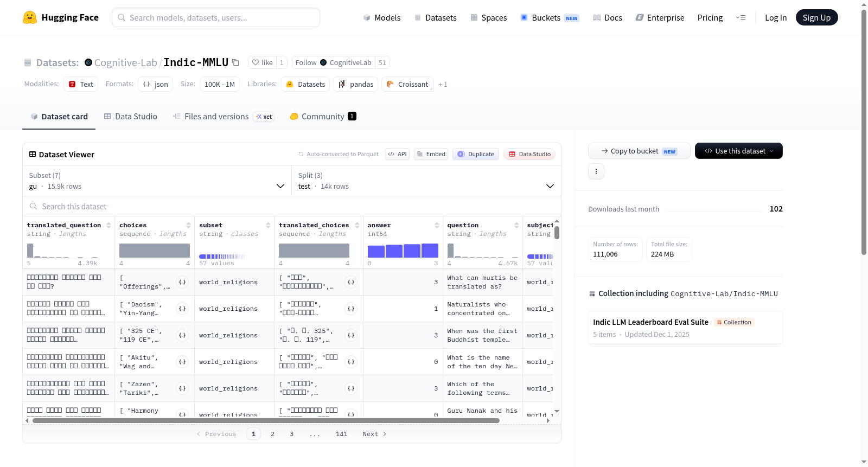Viewport: 868px width, 467px height.
Task: Expand JSON for the "Zazen" choices cell
Action: coord(182,388)
